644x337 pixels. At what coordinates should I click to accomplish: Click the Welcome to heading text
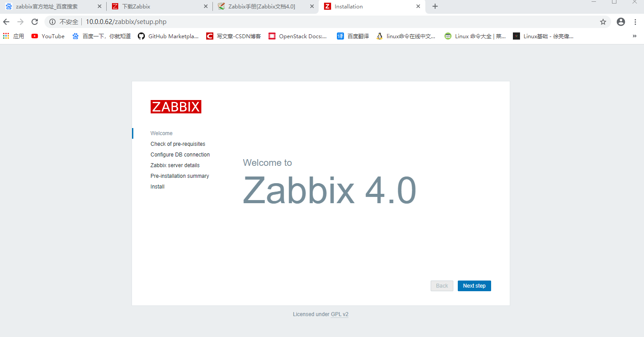pos(268,163)
